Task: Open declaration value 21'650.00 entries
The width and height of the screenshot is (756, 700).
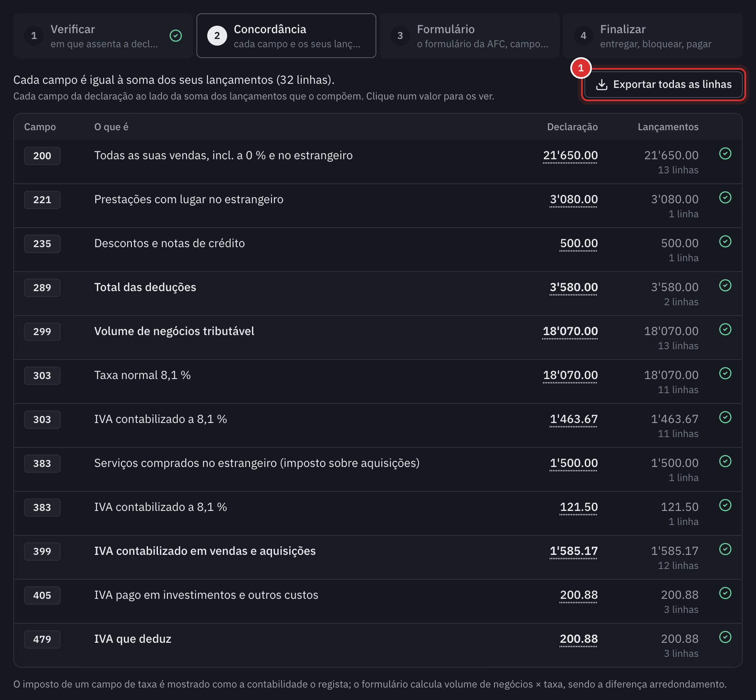Action: coord(570,156)
